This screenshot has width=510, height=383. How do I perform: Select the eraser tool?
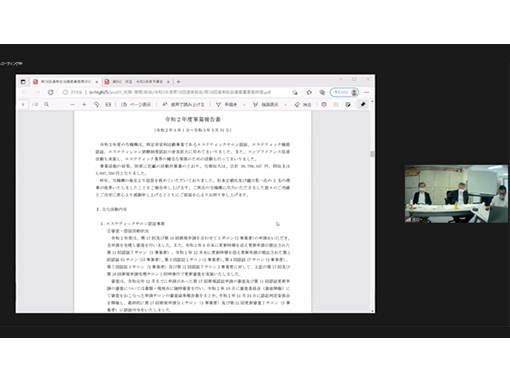pyautogui.click(x=303, y=105)
